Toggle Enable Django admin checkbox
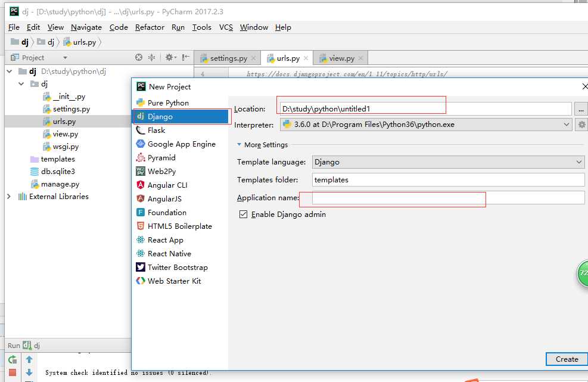 (x=244, y=215)
